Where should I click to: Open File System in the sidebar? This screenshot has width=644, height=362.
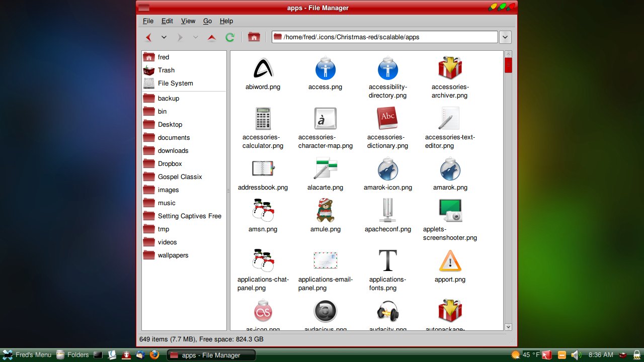tap(184, 83)
